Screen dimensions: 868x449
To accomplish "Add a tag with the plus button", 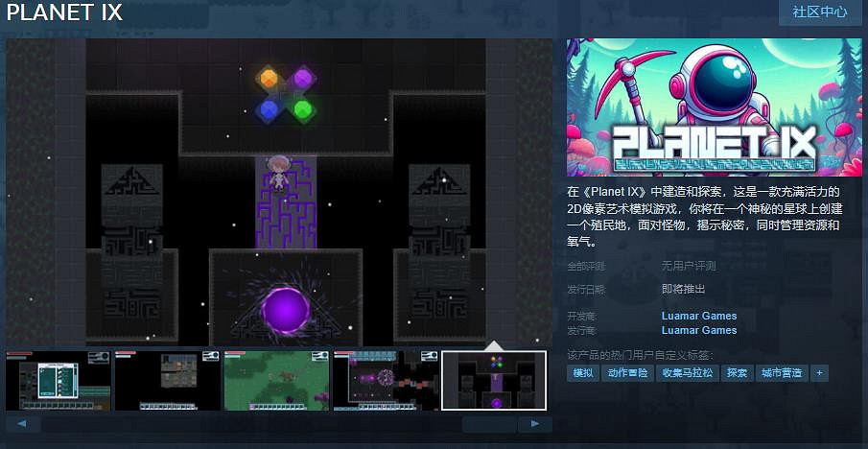I will [x=819, y=373].
